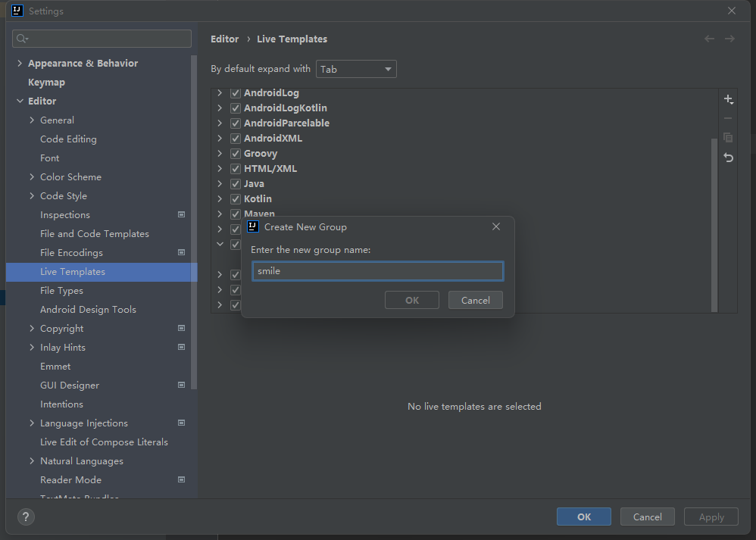This screenshot has width=756, height=540.
Task: Toggle the AndroidLogKotlin group checkbox
Action: (x=236, y=108)
